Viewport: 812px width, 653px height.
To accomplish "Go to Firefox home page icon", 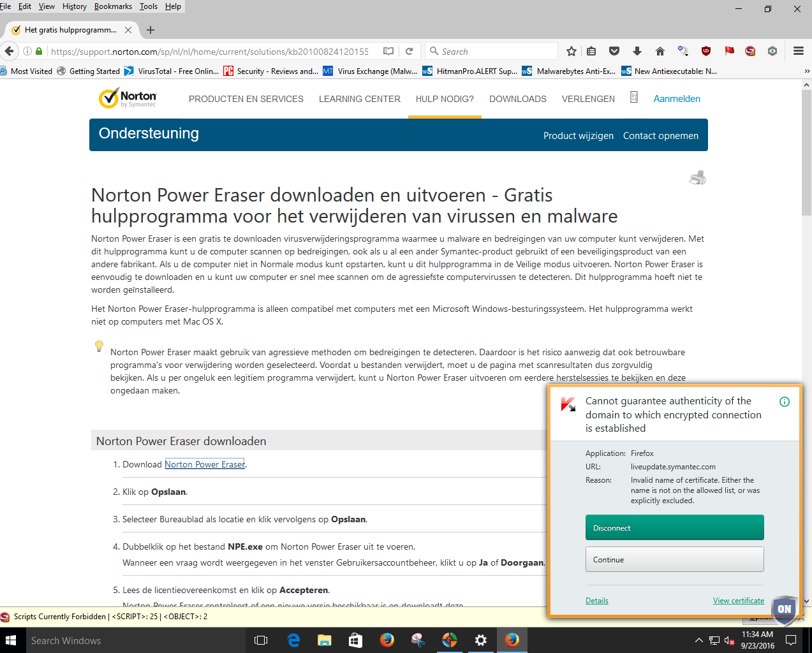I will pyautogui.click(x=660, y=51).
